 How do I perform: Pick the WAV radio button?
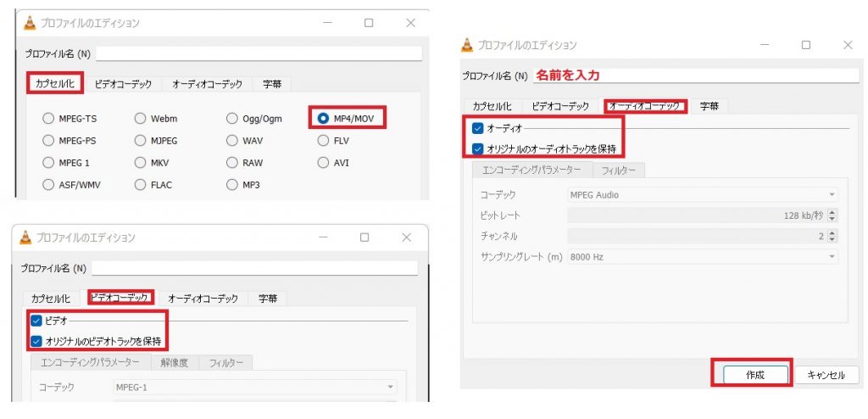(x=232, y=141)
